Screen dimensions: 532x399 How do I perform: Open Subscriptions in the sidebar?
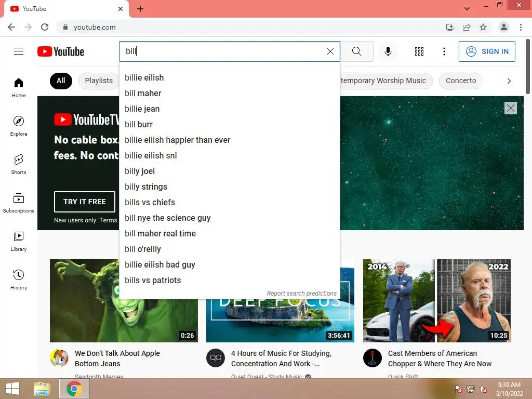[19, 203]
